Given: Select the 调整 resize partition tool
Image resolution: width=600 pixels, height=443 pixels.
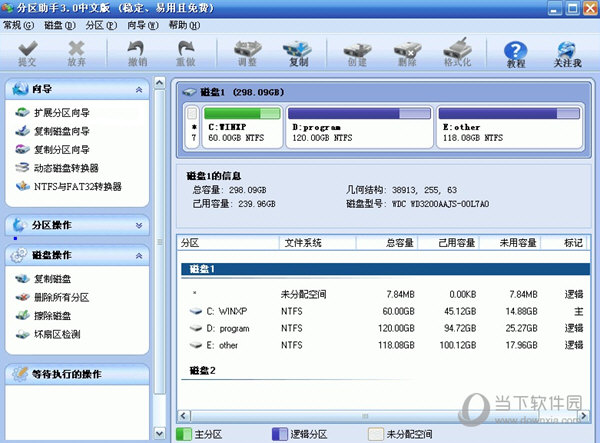Looking at the screenshot, I should [x=247, y=54].
